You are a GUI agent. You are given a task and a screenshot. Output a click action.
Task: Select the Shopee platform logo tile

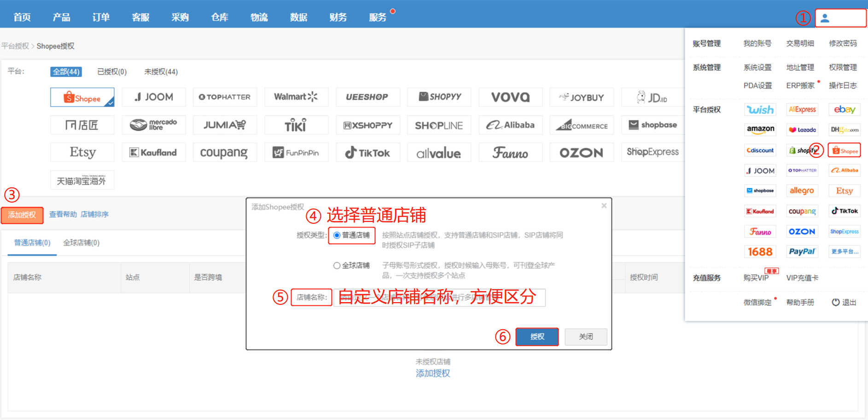pyautogui.click(x=82, y=97)
